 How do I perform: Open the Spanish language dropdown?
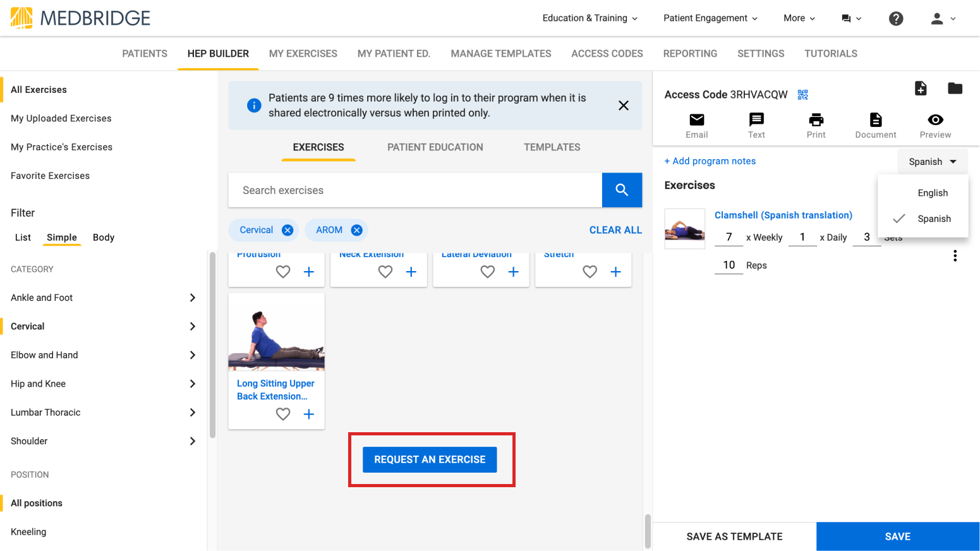[933, 162]
